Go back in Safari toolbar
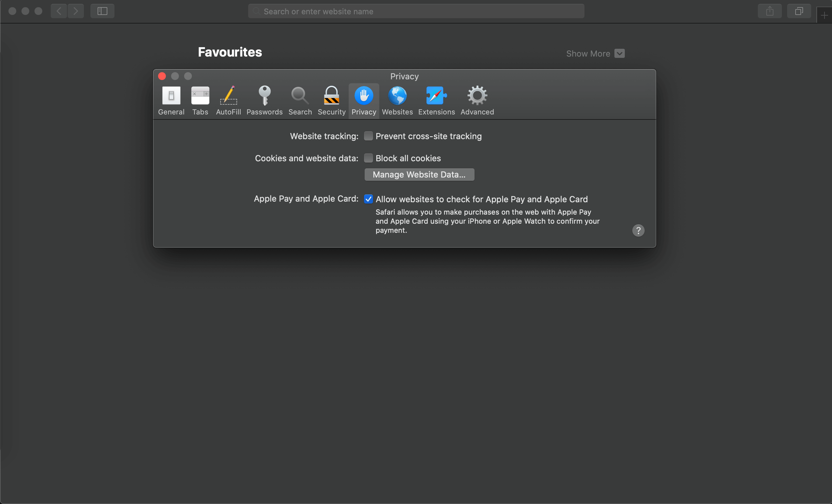This screenshot has height=504, width=832. point(59,11)
